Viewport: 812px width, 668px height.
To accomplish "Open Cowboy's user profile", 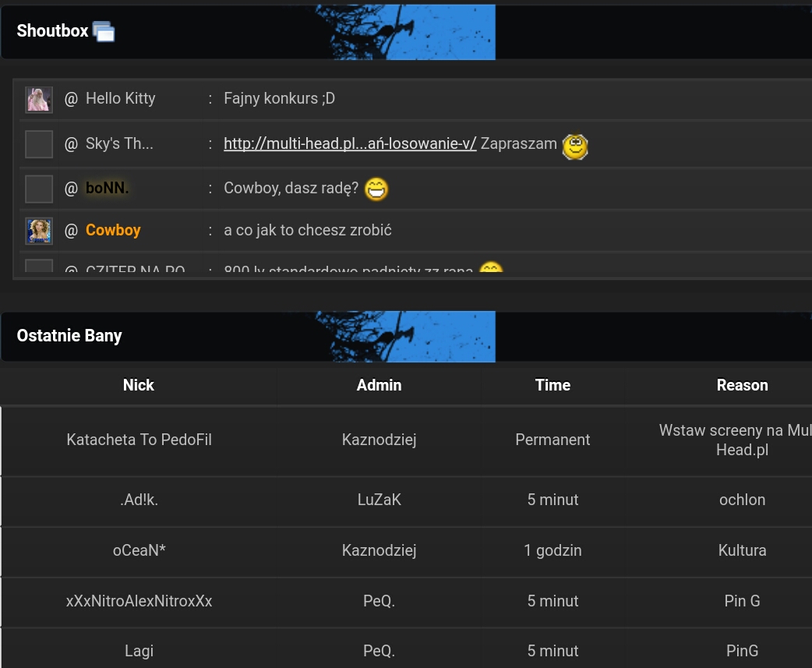I will click(113, 230).
